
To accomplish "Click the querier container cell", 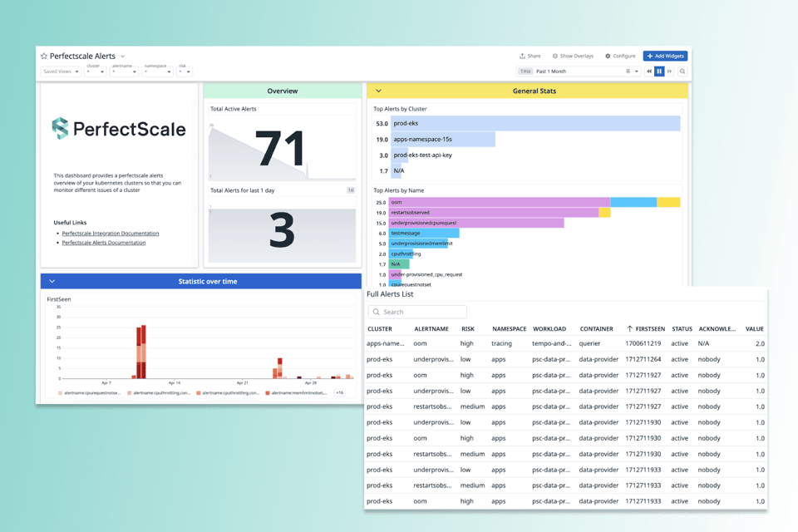I will click(589, 343).
